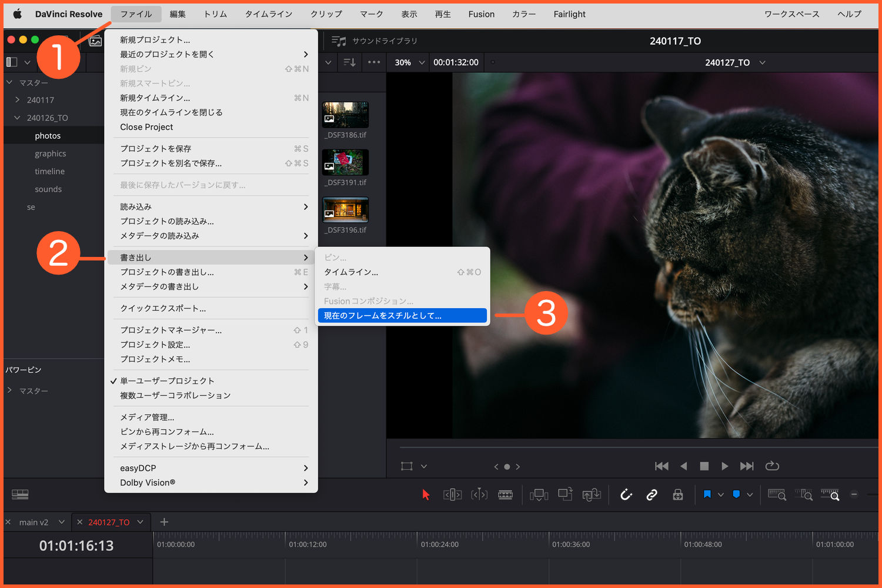
Task: Open the marker color dropdown arrow
Action: tap(750, 495)
